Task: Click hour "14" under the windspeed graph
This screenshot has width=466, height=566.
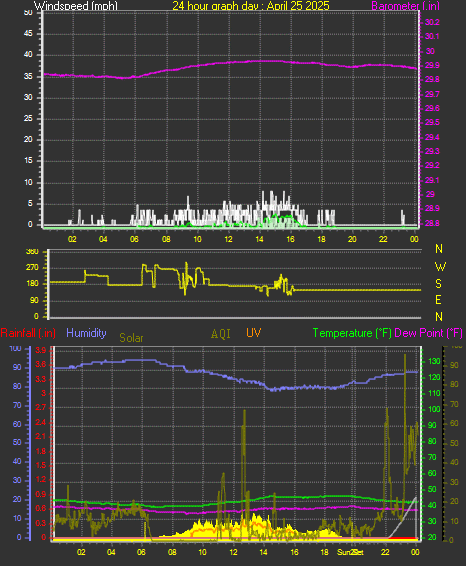Action: tap(259, 239)
